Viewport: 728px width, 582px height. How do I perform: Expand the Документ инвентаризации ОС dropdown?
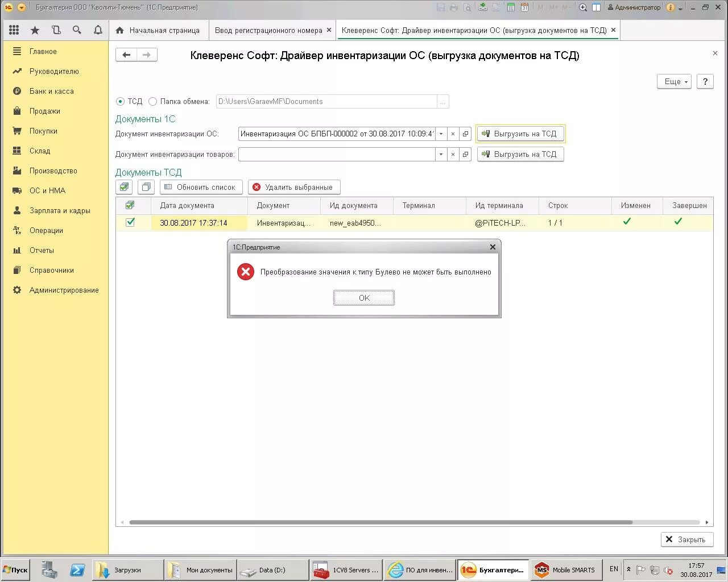[x=441, y=134]
